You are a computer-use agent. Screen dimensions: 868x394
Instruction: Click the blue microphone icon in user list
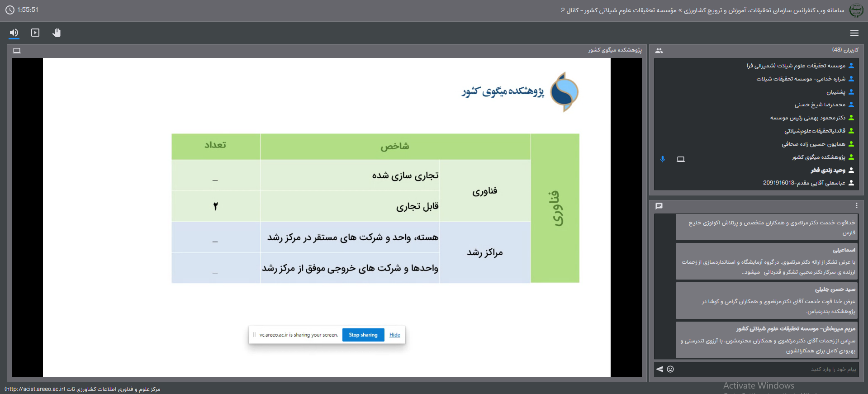tap(663, 159)
